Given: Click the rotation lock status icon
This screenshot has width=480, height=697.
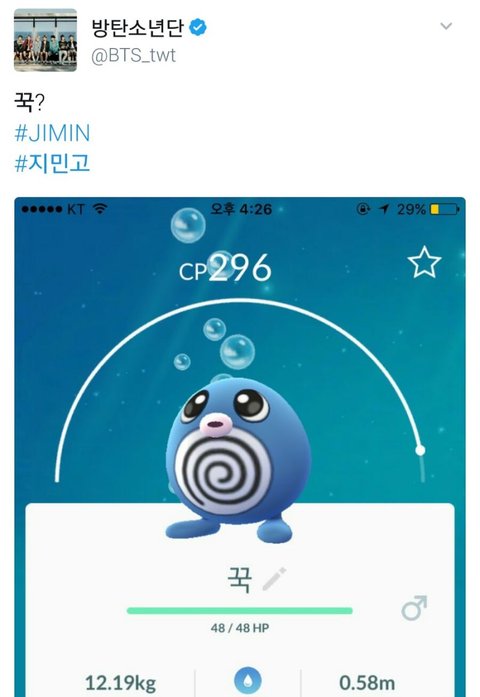Looking at the screenshot, I should tap(363, 208).
